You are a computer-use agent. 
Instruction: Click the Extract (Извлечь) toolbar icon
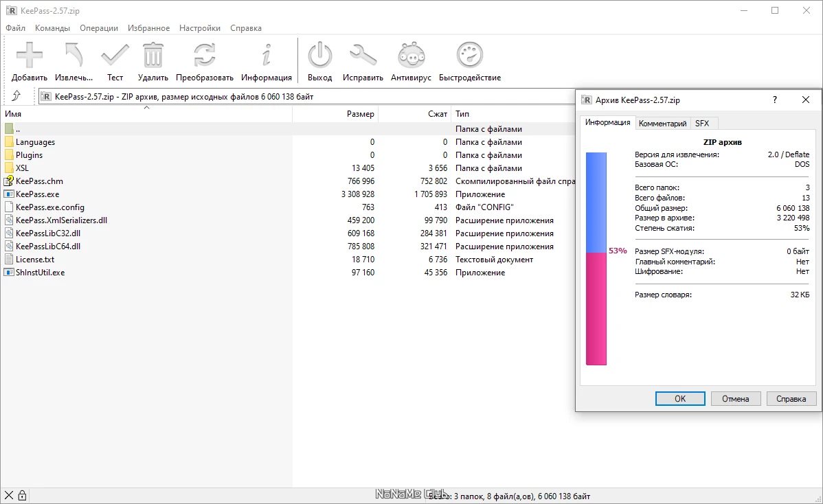click(74, 56)
